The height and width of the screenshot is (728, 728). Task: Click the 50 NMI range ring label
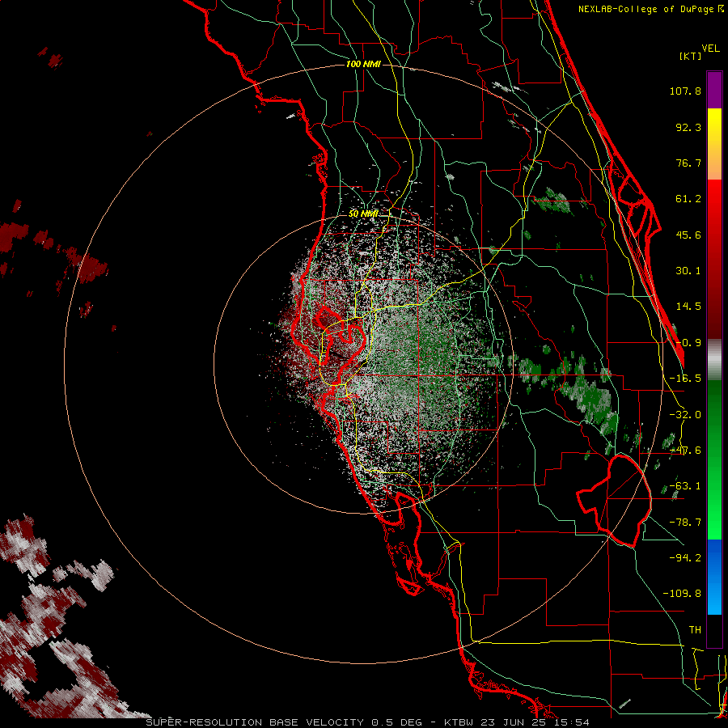[363, 214]
